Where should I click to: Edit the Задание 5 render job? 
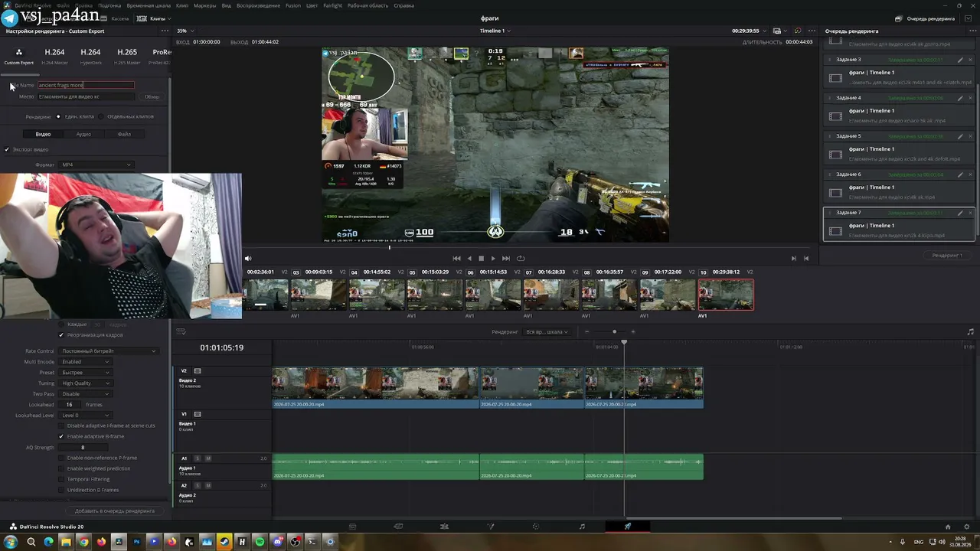click(x=960, y=136)
